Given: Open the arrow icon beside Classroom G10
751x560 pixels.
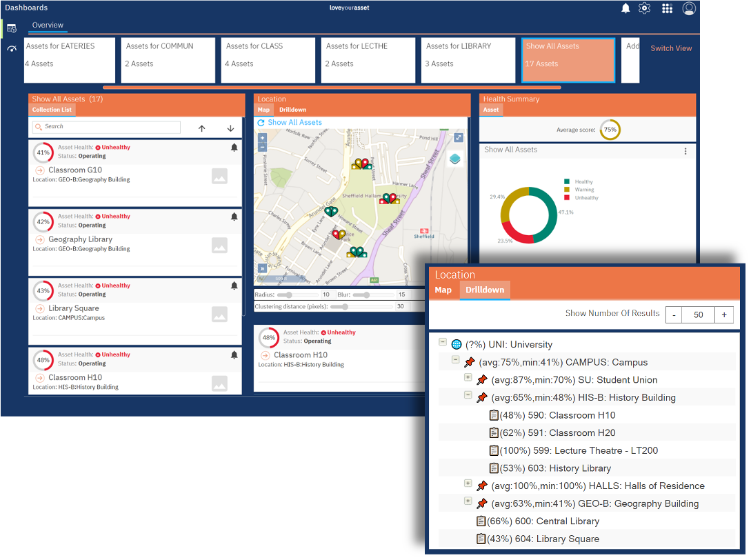Looking at the screenshot, I should point(40,170).
